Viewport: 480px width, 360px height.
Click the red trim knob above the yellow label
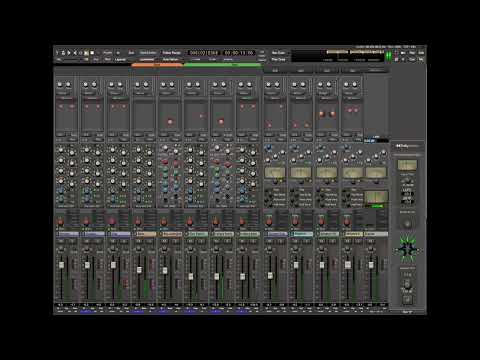tap(347, 221)
